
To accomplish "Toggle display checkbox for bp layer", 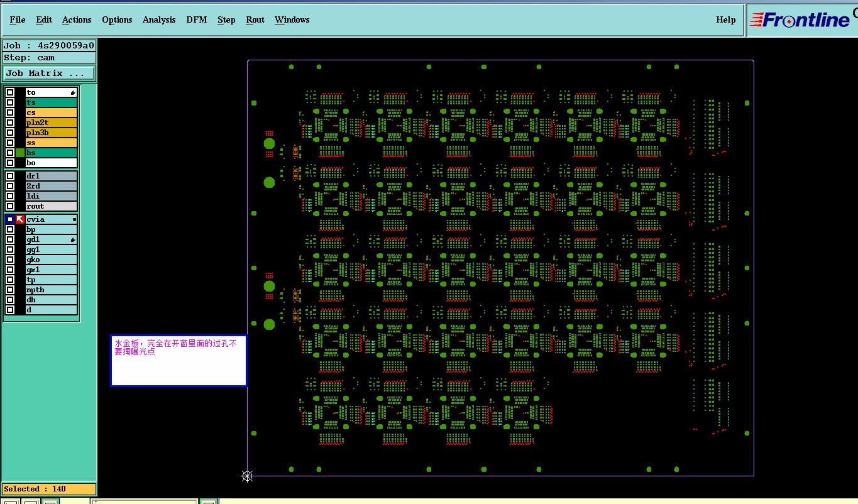I will pos(10,229).
